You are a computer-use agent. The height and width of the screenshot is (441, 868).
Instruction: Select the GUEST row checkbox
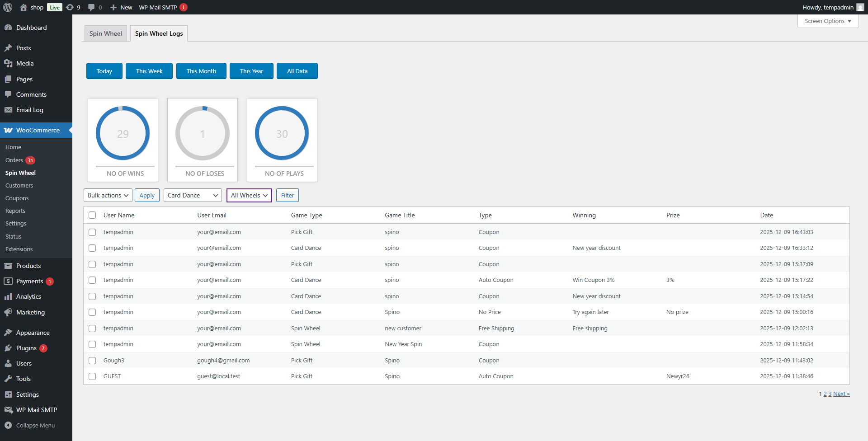coord(92,376)
